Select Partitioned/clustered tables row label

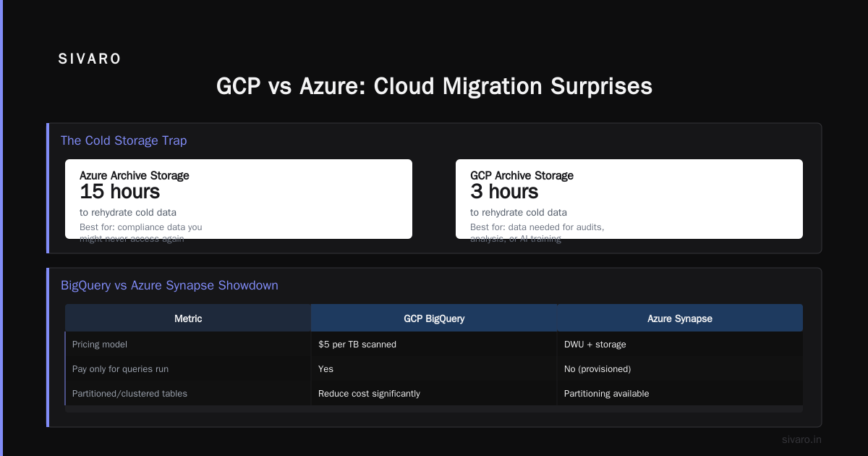click(130, 394)
